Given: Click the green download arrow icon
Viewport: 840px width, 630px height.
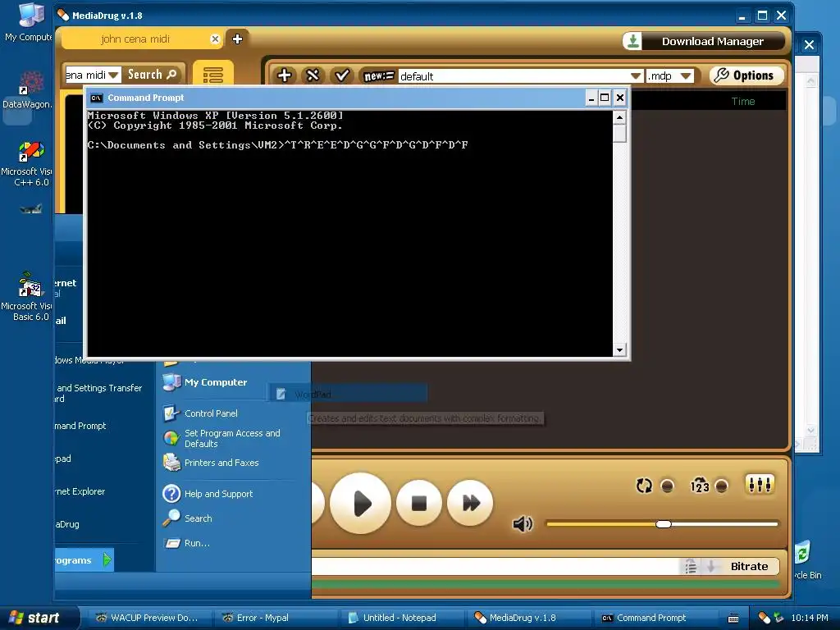Looking at the screenshot, I should 632,41.
